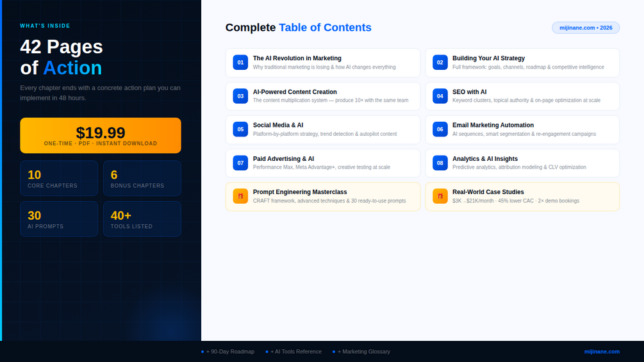Click 'Full framework: goals, channels' description
The width and height of the screenshot is (644, 362).
[x=528, y=67]
